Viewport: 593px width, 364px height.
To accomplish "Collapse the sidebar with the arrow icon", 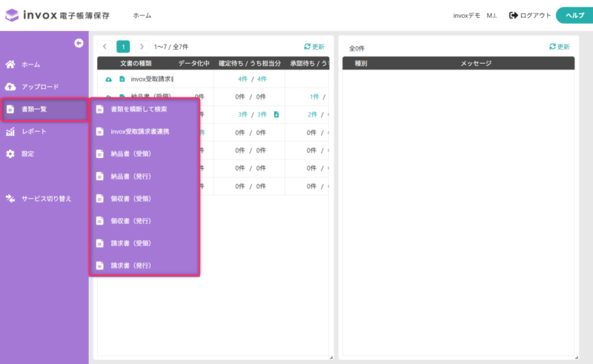I will pyautogui.click(x=79, y=43).
